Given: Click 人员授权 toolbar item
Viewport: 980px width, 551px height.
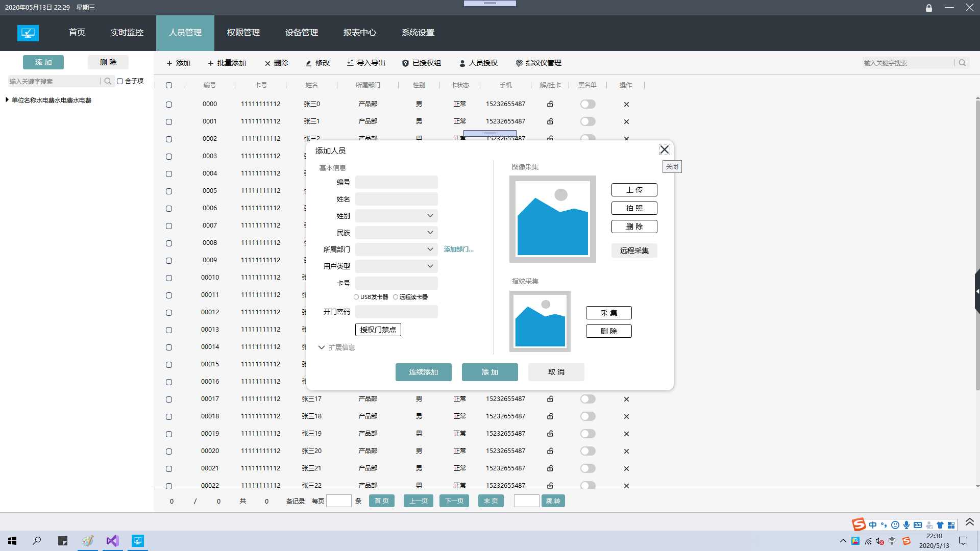Looking at the screenshot, I should click(x=478, y=63).
